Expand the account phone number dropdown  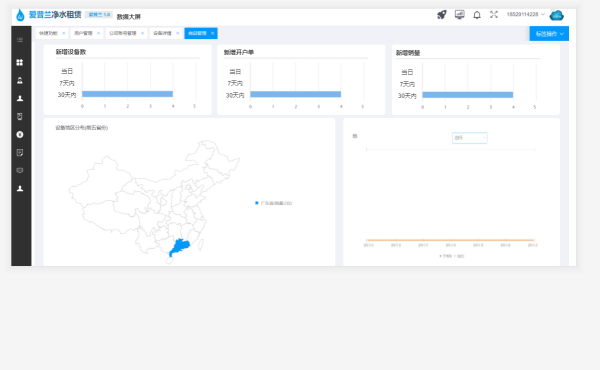pyautogui.click(x=525, y=15)
